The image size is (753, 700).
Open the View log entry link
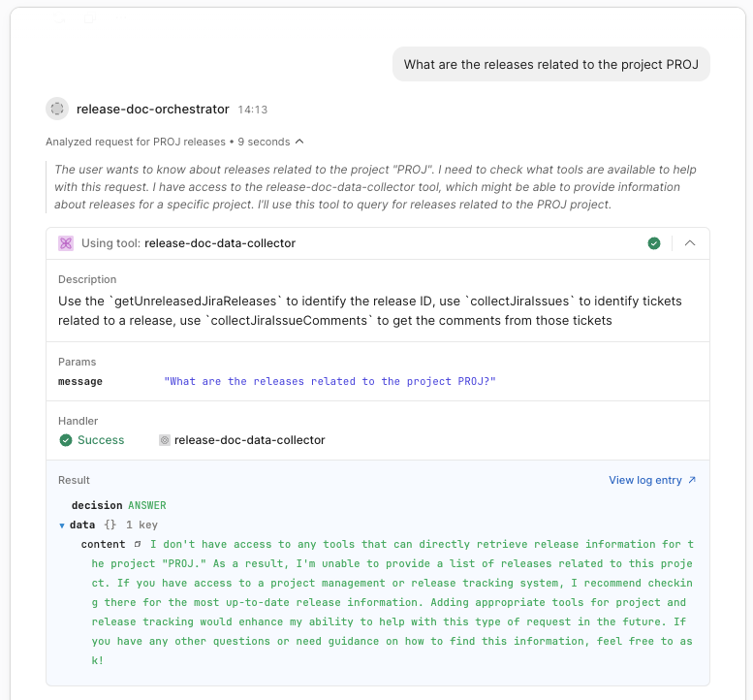click(x=645, y=480)
